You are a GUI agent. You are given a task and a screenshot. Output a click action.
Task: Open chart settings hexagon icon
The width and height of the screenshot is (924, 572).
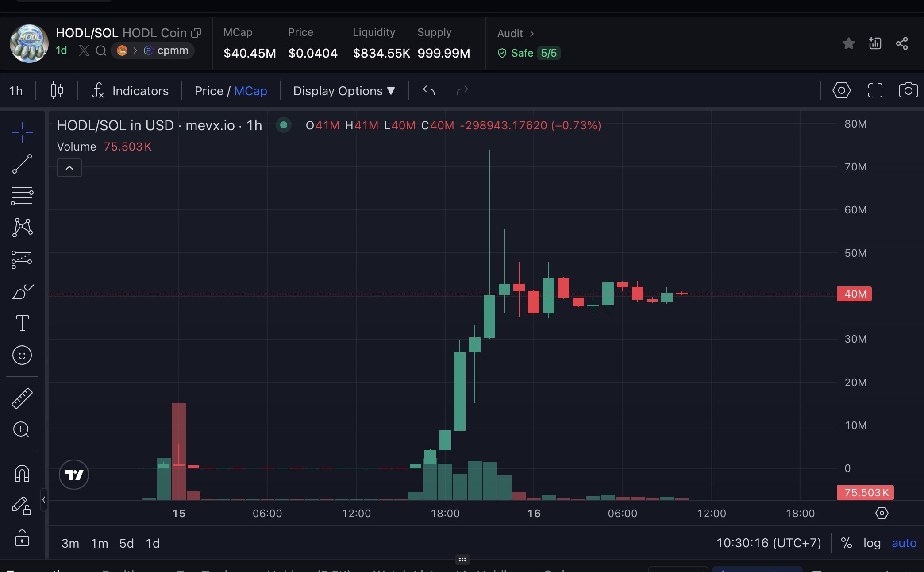tap(841, 90)
